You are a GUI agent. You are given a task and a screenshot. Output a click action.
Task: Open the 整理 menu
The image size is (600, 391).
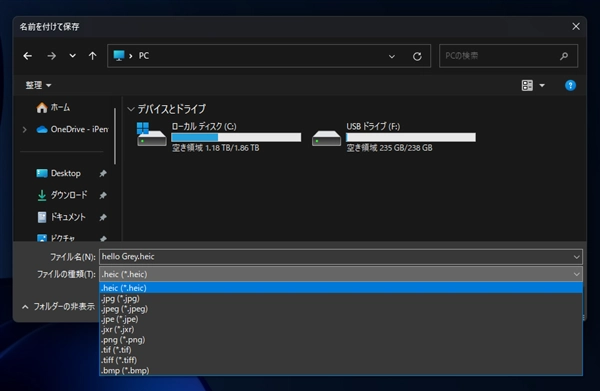(x=38, y=85)
